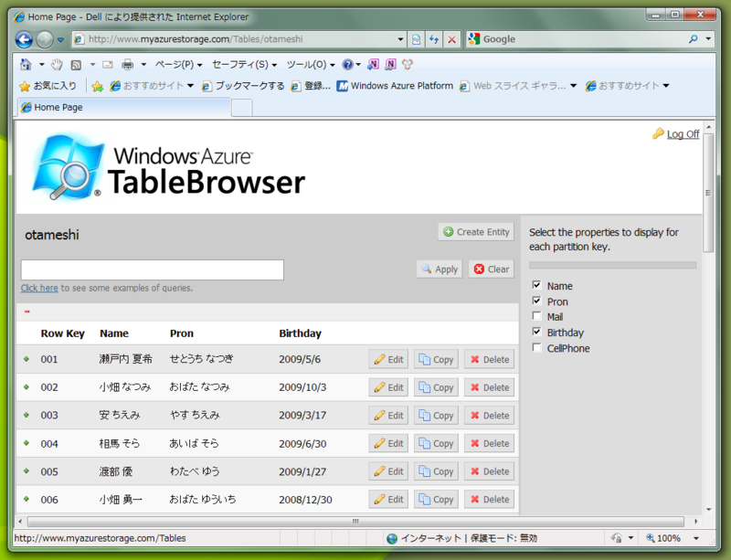Viewport: 731px width, 560px height.
Task: Click the RSS feeds icon
Action: (76, 65)
